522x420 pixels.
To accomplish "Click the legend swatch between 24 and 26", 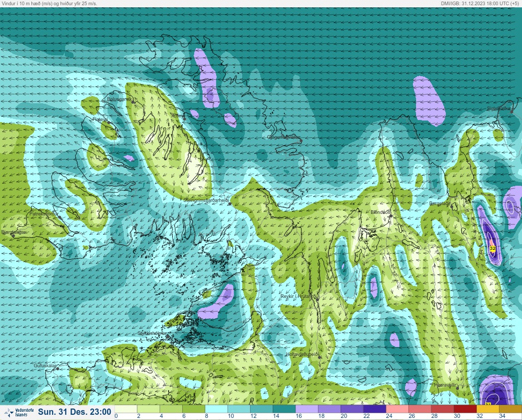I will (x=397, y=409).
